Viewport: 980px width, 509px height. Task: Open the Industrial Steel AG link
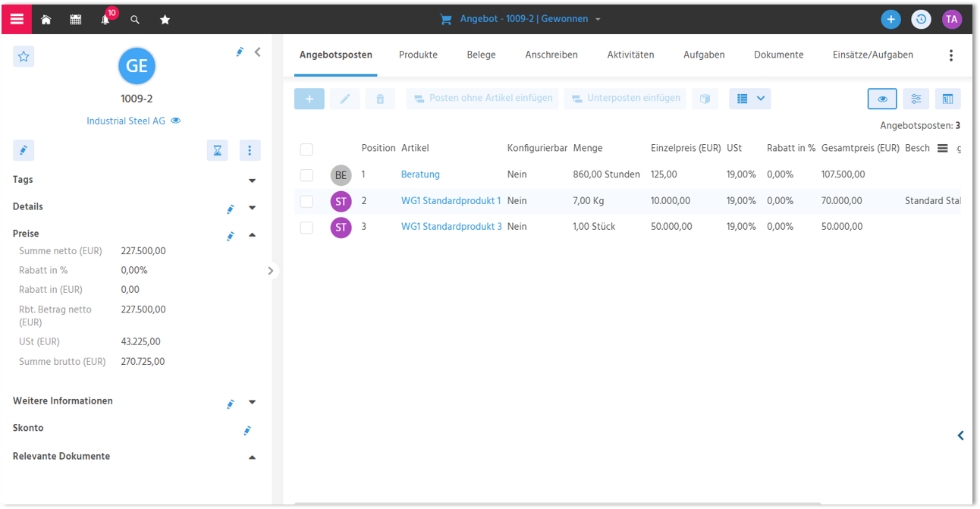[126, 121]
